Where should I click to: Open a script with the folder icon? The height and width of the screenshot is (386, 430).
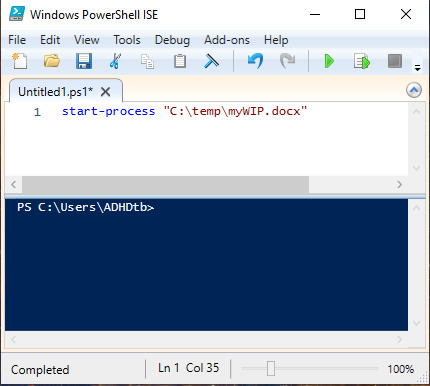point(52,61)
